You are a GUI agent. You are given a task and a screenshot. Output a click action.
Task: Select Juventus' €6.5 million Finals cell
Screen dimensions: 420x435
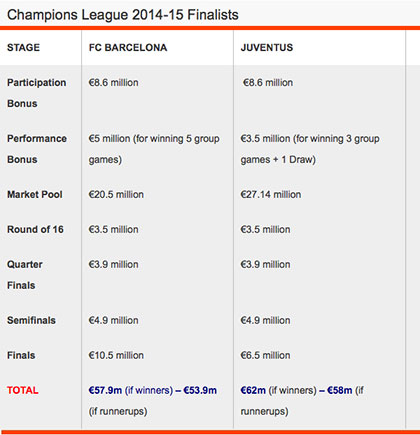(265, 355)
